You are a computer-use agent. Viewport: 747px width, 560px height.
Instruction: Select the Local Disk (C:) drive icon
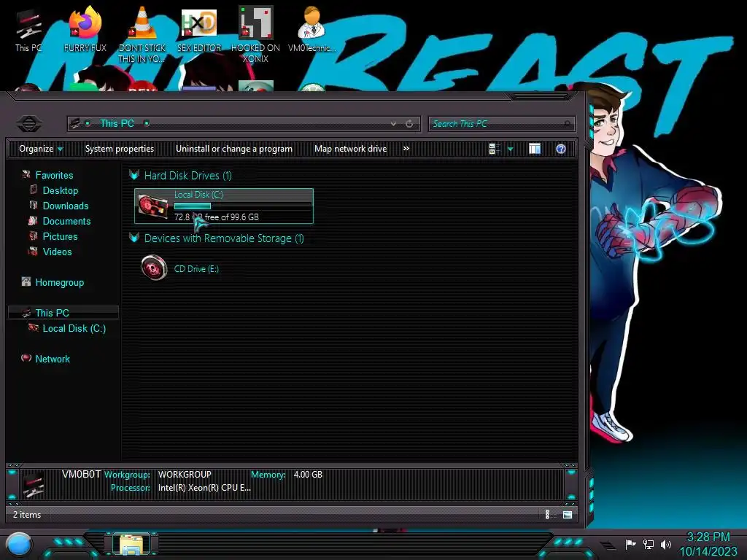point(153,206)
